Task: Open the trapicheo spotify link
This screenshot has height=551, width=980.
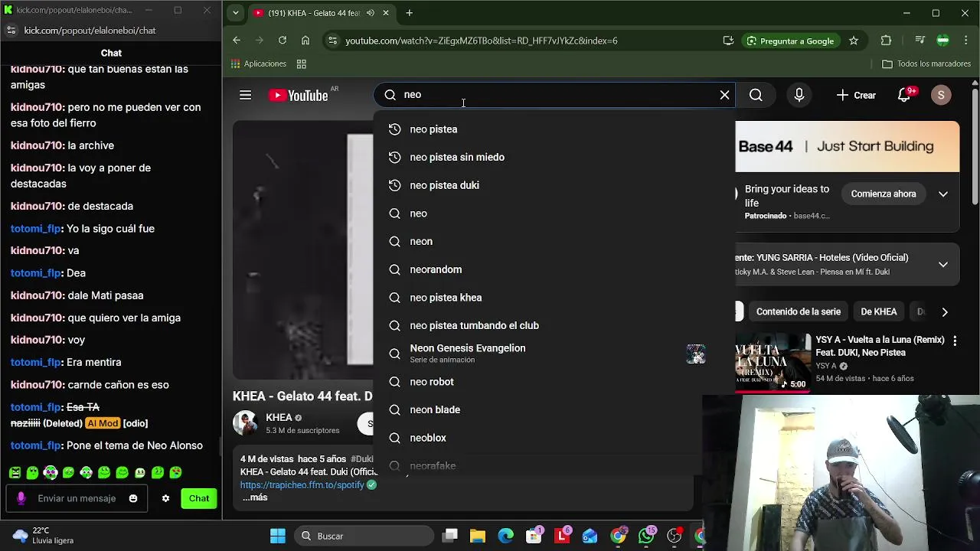Action: (x=302, y=484)
